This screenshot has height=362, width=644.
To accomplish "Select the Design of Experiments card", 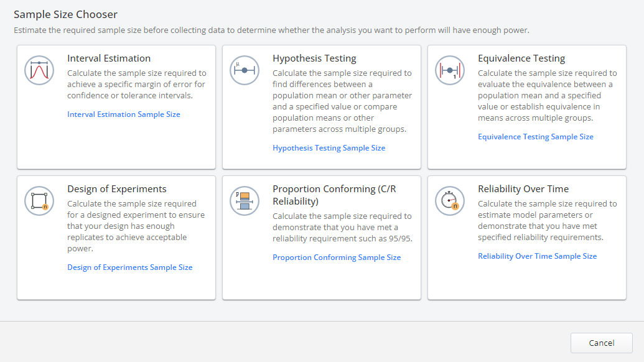I will [x=116, y=237].
